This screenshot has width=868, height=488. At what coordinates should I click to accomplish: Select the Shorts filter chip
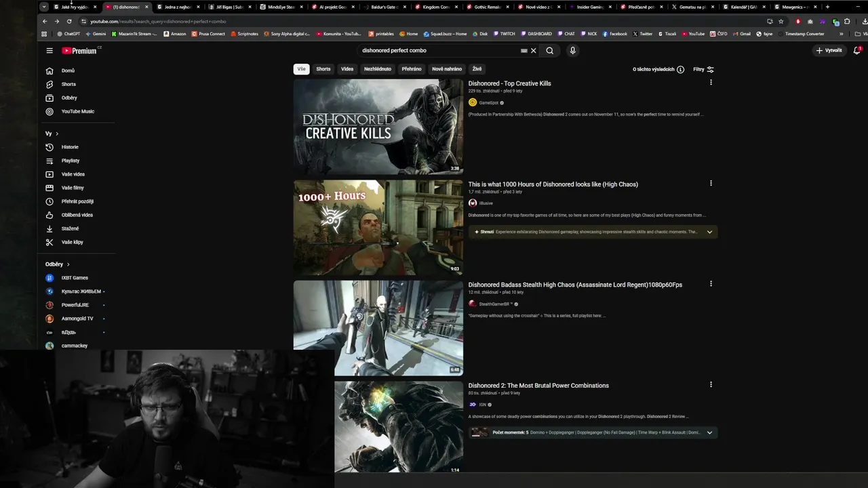323,69
